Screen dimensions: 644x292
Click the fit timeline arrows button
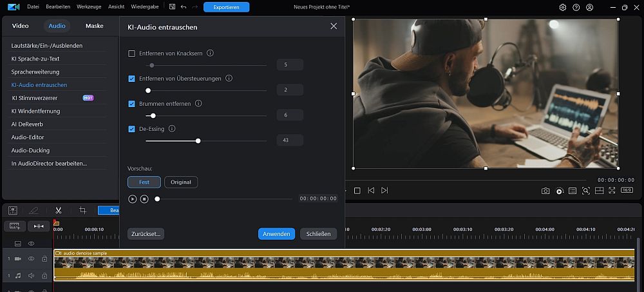(x=39, y=226)
